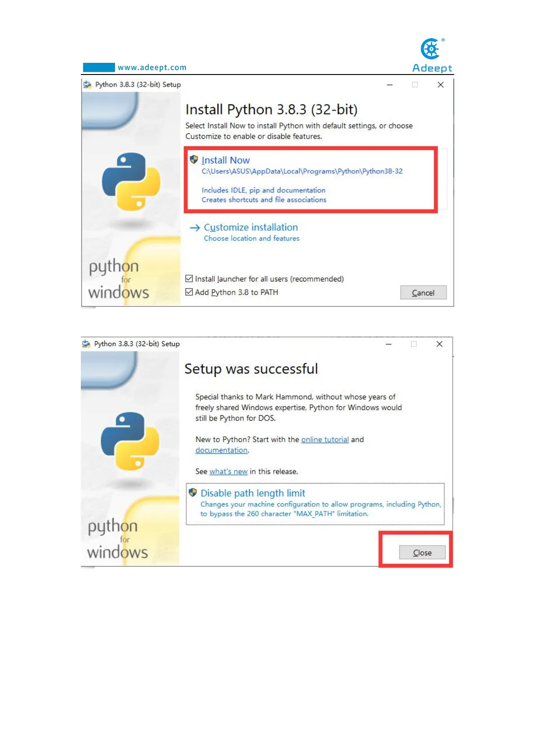Image resolution: width=535 pixels, height=756 pixels.
Task: Minimize the Install Python 3.8.3 window
Action: pyautogui.click(x=390, y=85)
